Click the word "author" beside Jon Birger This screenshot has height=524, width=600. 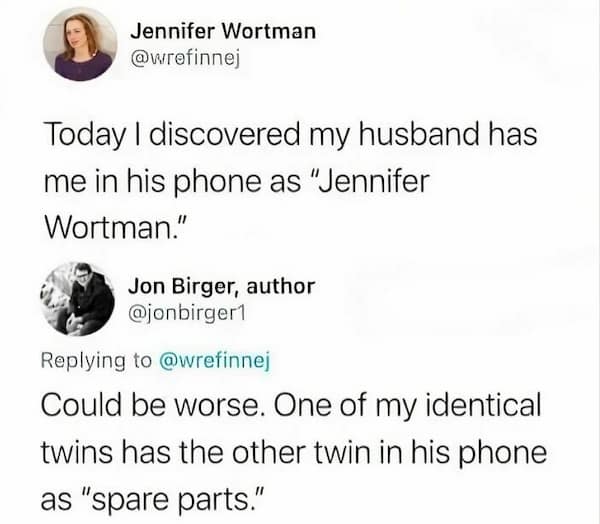tap(281, 286)
